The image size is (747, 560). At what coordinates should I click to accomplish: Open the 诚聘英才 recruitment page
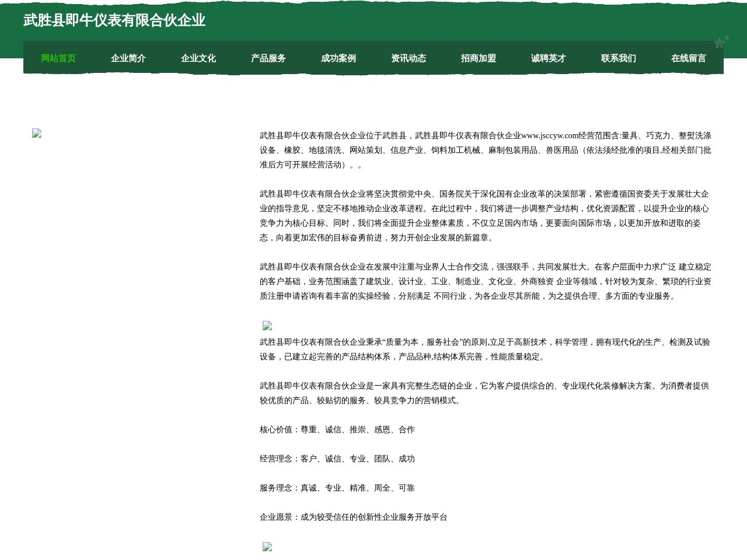coord(548,58)
